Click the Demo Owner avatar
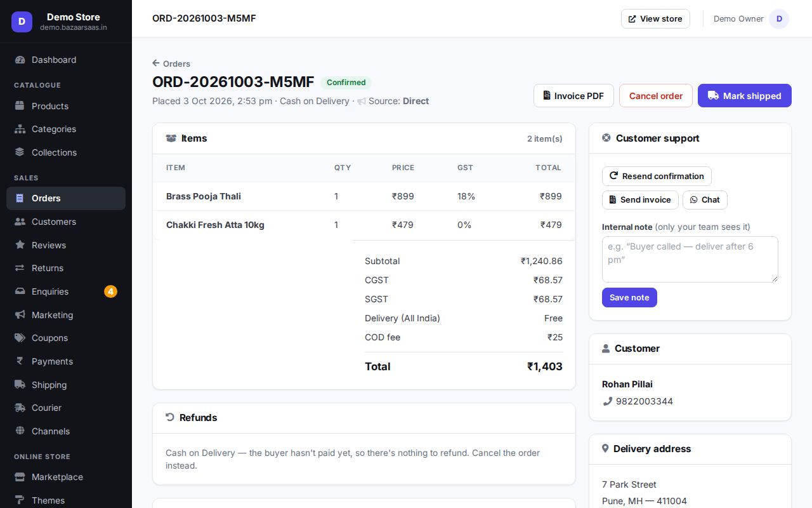 tap(779, 18)
